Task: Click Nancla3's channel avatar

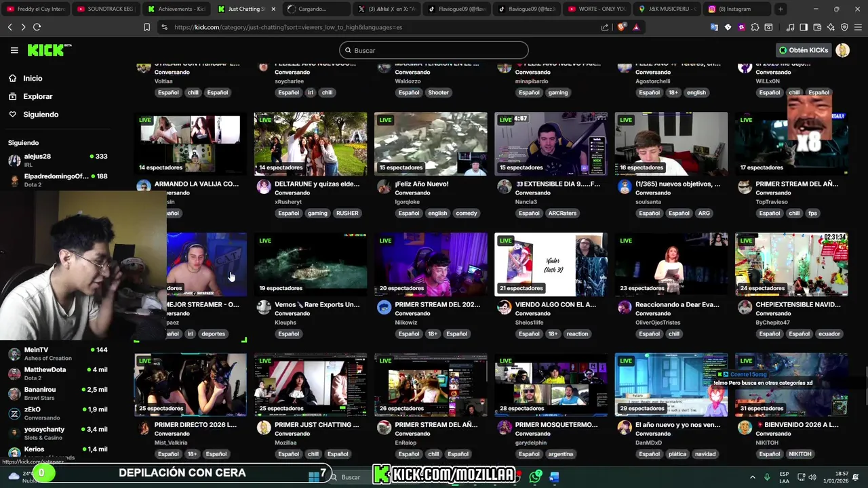Action: [x=504, y=186]
